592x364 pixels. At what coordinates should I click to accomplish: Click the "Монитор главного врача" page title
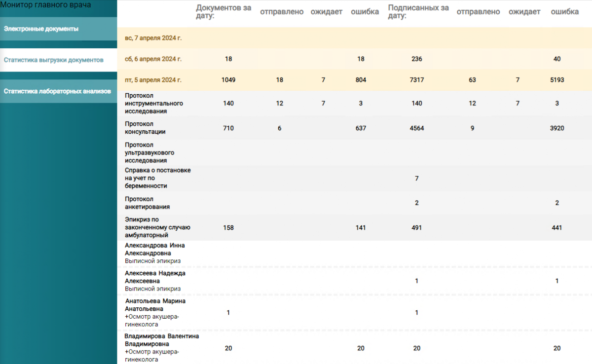click(x=45, y=4)
